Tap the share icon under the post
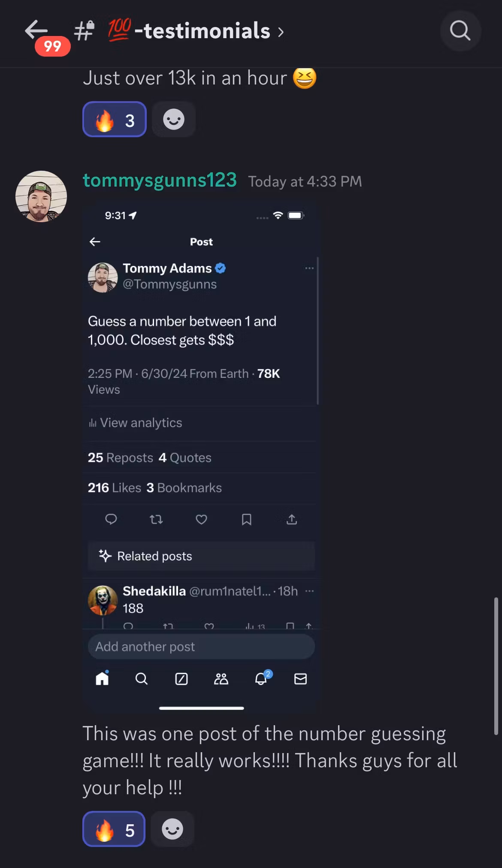This screenshot has height=868, width=502. tap(292, 519)
